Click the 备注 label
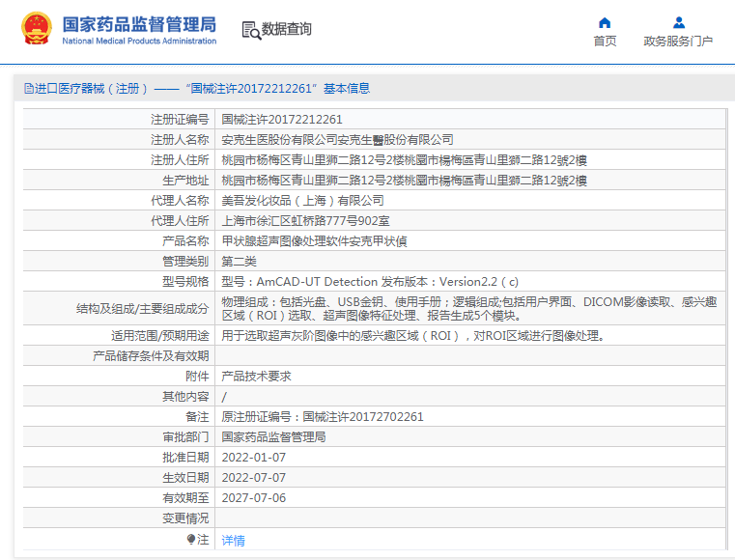Screen dimensions: 735x560 click(x=197, y=416)
